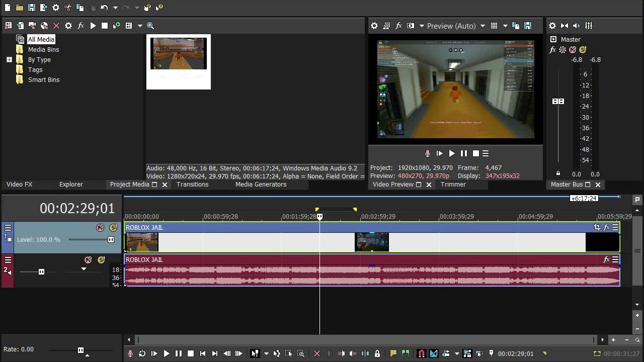The height and width of the screenshot is (362, 644).
Task: Toggle loop playback in transport bar
Action: pyautogui.click(x=142, y=353)
